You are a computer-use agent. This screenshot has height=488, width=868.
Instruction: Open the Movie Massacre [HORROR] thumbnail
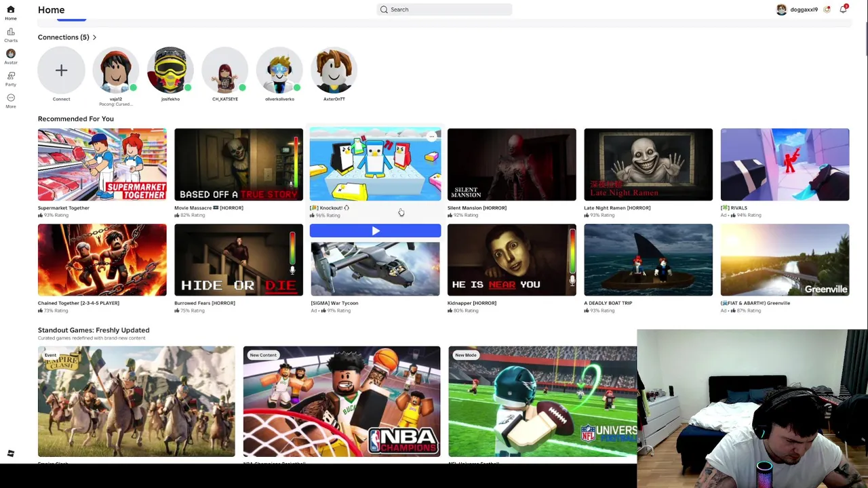[x=239, y=165]
